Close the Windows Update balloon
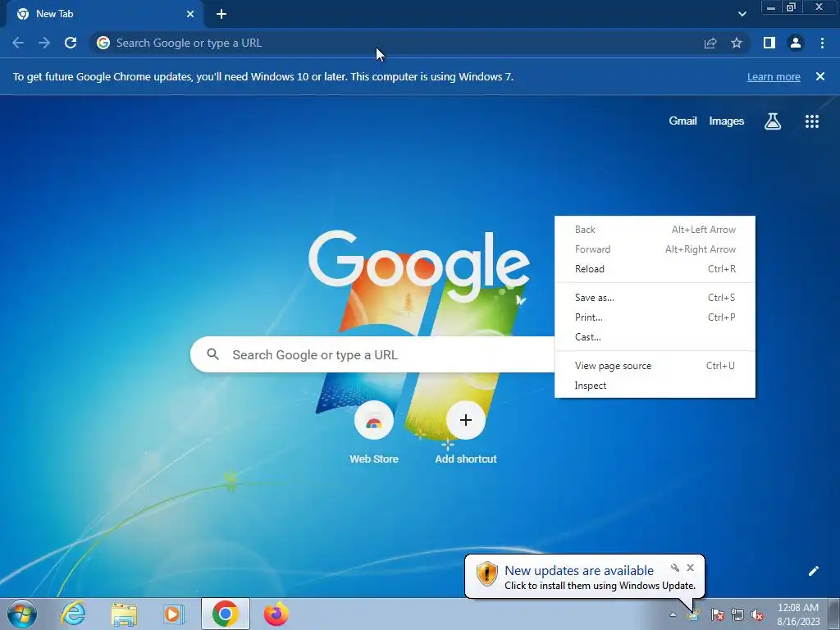This screenshot has height=630, width=840. [690, 568]
